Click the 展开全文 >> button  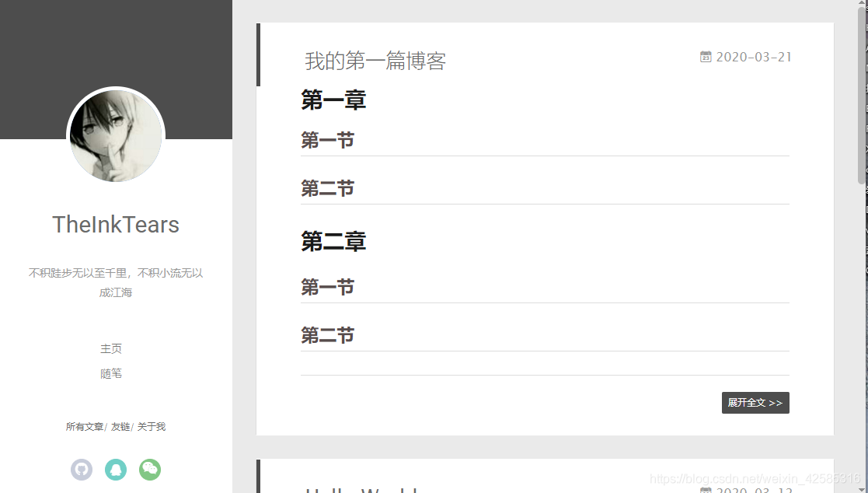click(x=755, y=403)
